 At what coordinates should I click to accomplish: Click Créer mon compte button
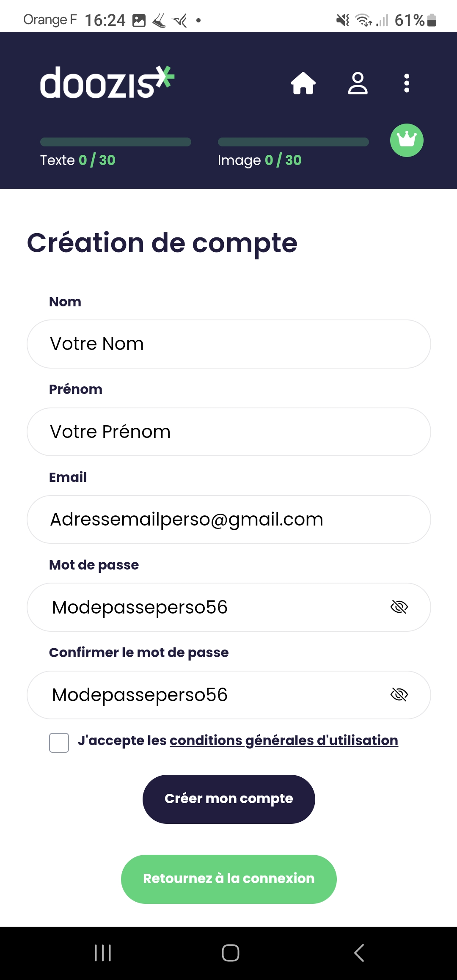(229, 799)
